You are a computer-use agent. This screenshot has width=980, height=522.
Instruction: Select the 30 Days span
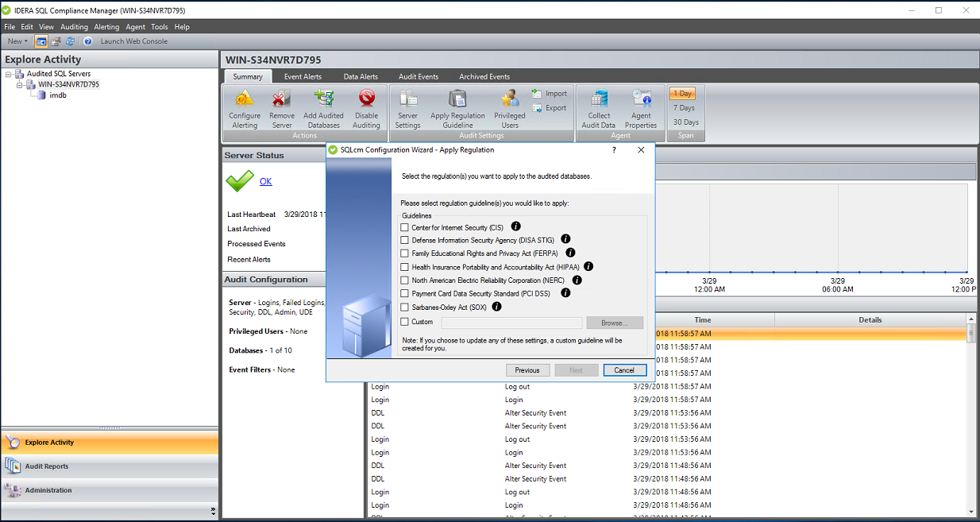(x=686, y=122)
